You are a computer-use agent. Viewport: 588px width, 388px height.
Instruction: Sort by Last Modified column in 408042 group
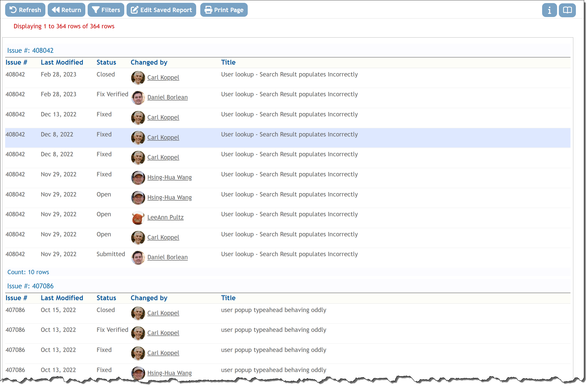point(62,62)
